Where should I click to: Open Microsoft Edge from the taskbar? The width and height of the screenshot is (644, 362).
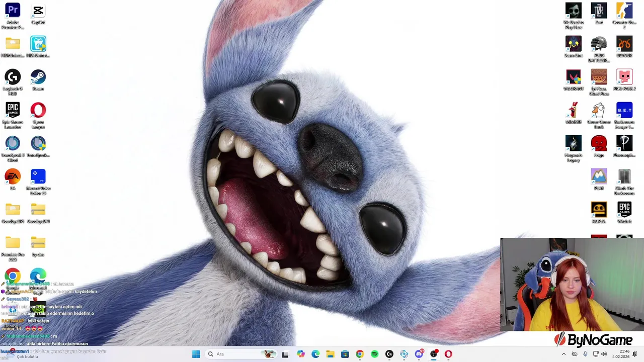[x=315, y=354]
